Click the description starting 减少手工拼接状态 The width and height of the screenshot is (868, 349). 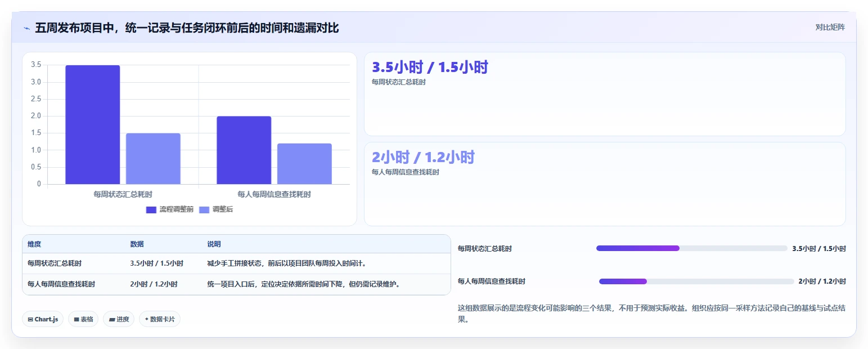click(287, 263)
